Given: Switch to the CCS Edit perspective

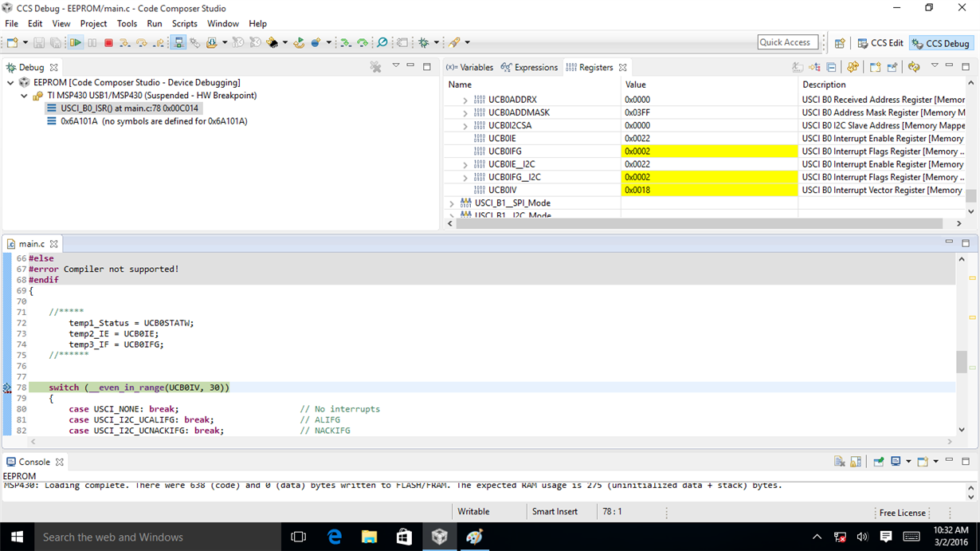Looking at the screenshot, I should pos(880,43).
